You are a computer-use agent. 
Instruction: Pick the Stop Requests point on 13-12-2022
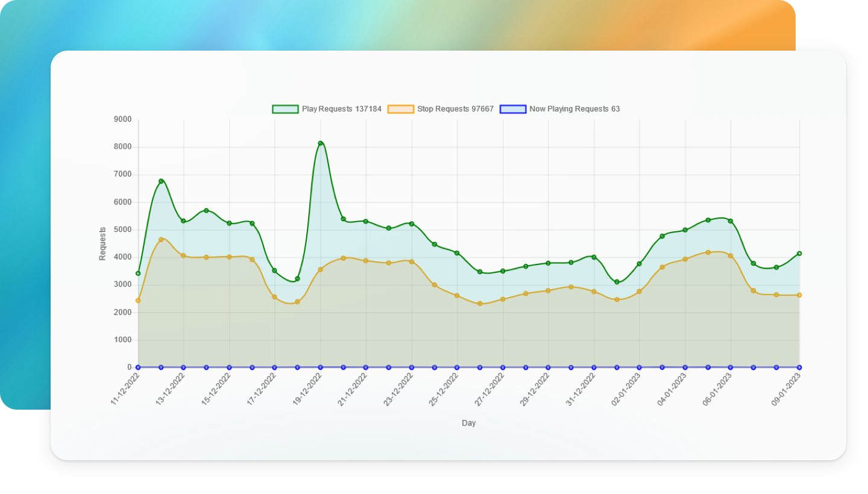[183, 255]
